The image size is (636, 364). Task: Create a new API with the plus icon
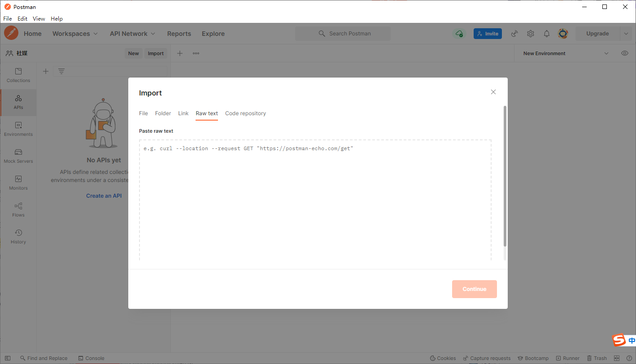click(x=46, y=71)
